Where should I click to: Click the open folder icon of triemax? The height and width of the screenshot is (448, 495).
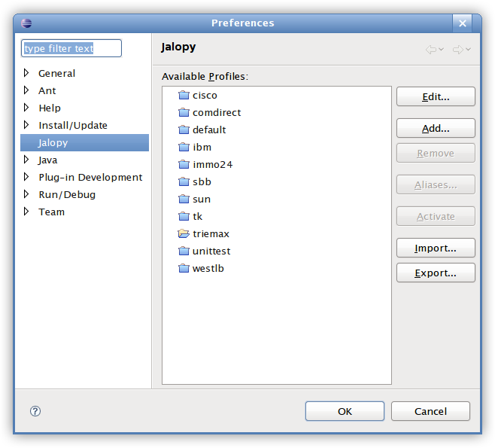[184, 234]
